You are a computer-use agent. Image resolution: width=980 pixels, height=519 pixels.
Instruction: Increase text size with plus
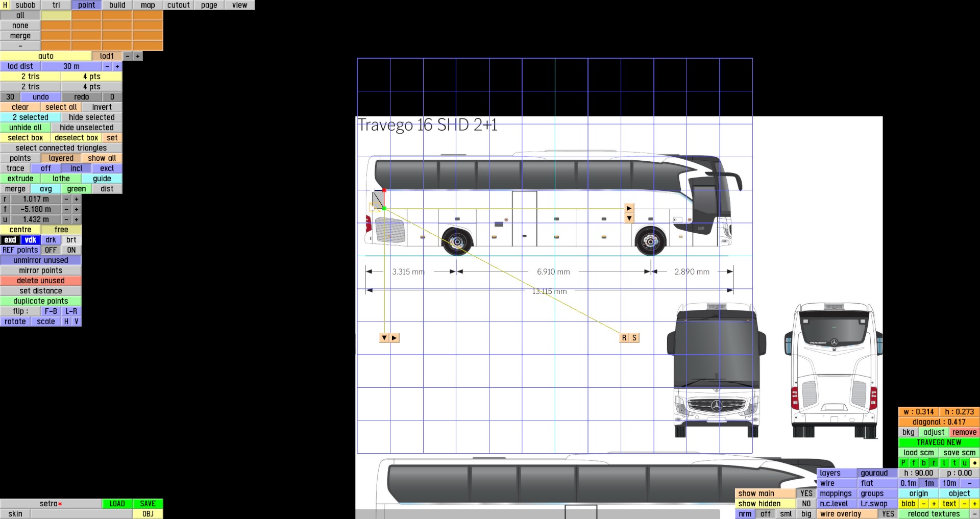click(x=975, y=504)
